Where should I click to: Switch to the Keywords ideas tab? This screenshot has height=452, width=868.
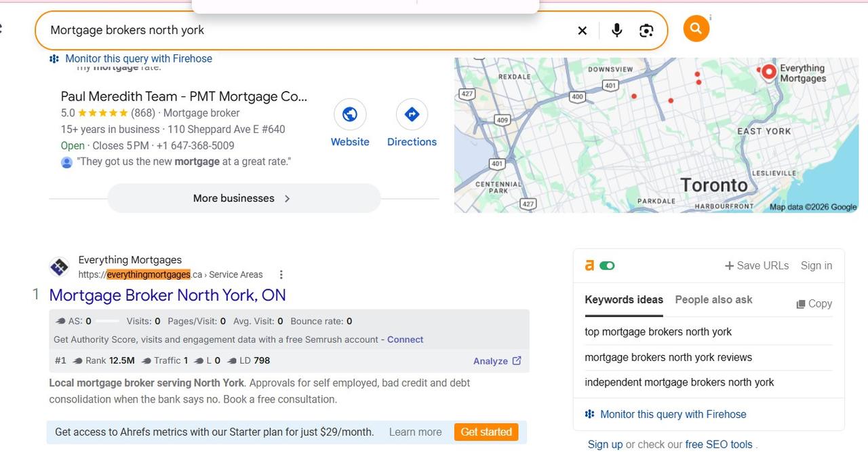(x=624, y=299)
